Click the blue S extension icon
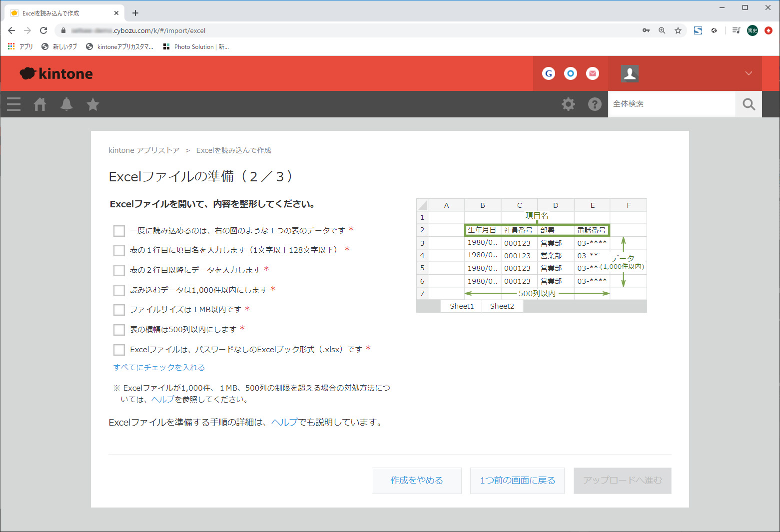This screenshot has height=532, width=780. [698, 30]
